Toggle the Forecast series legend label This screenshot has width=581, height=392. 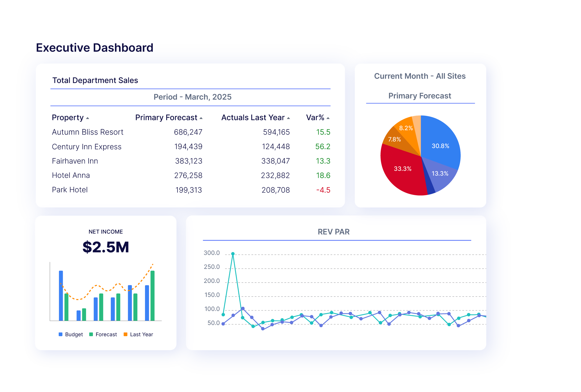coord(106,334)
